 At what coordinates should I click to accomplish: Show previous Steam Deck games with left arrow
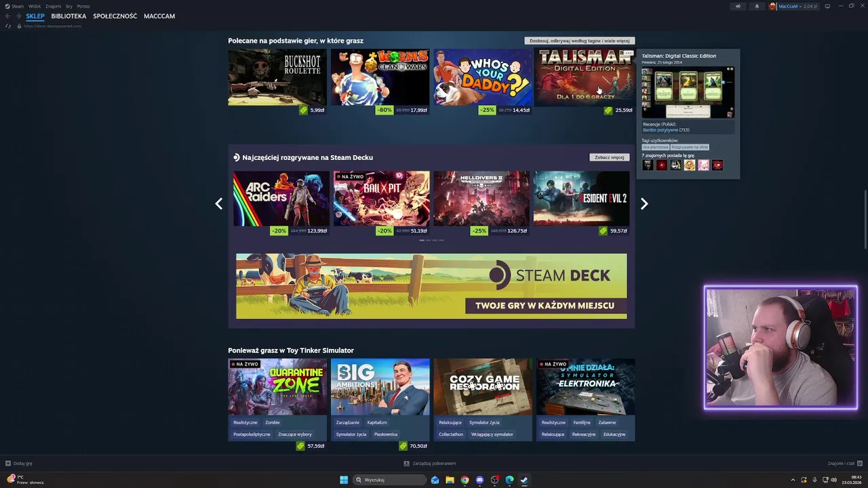pos(218,203)
